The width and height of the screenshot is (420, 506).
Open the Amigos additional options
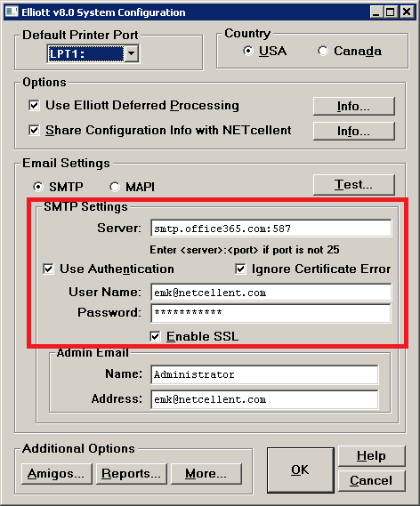click(57, 474)
